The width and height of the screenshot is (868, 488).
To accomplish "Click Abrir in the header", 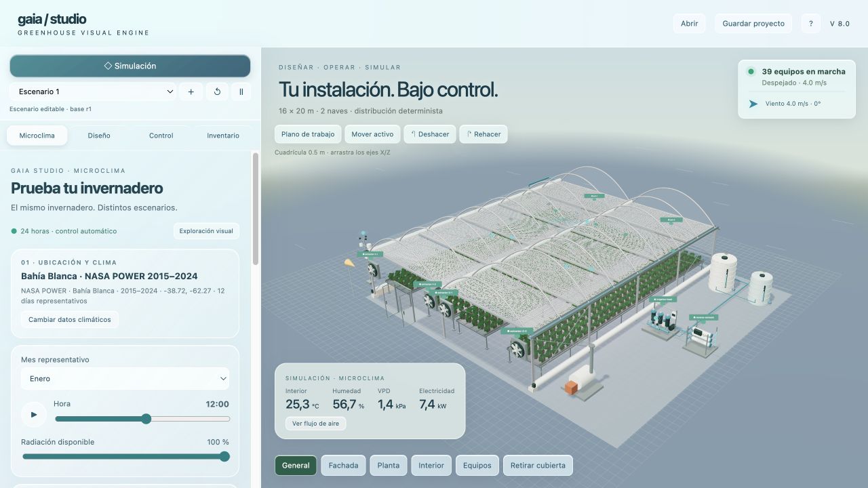I will click(690, 23).
